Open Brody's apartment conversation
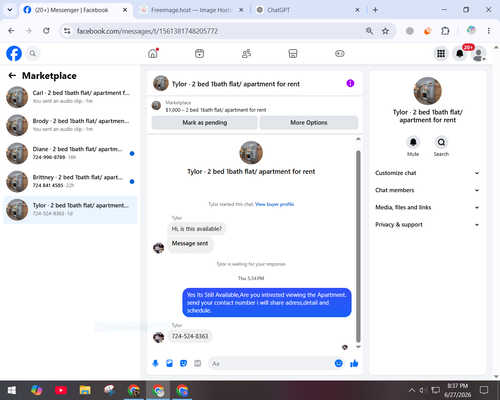Screen dimensions: 500x400 click(x=70, y=125)
